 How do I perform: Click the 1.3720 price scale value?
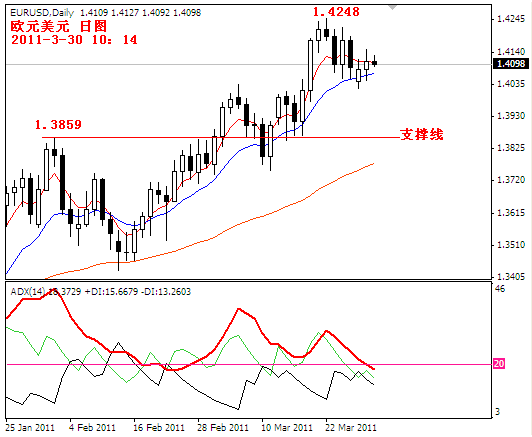511,180
